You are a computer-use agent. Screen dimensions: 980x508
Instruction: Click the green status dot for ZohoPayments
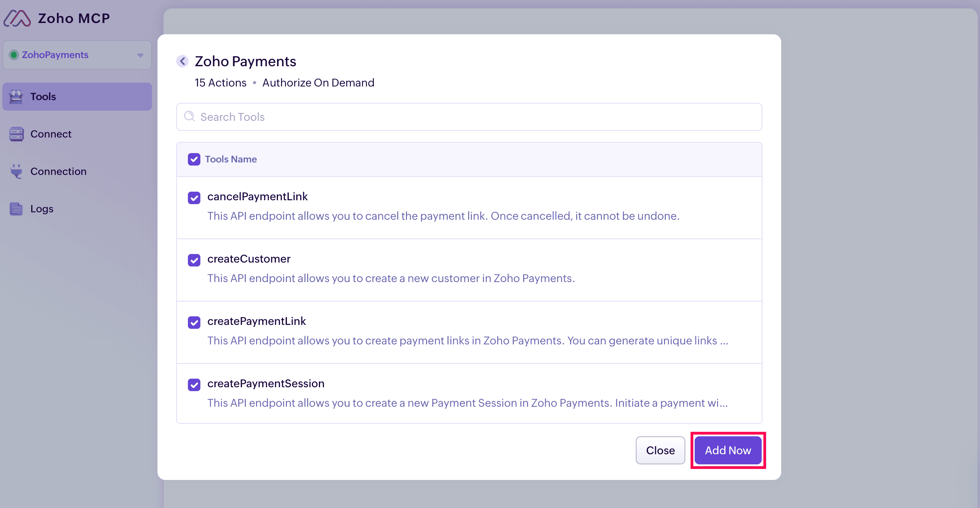click(x=14, y=55)
